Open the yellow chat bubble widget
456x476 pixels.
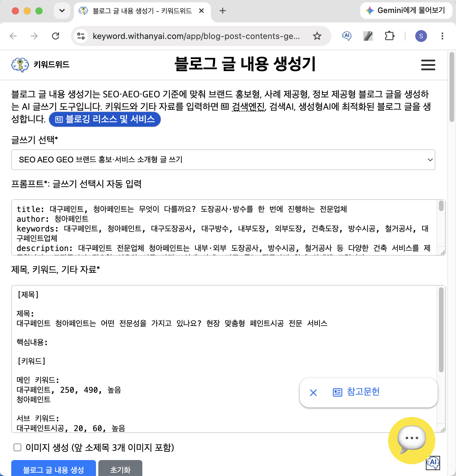pyautogui.click(x=411, y=440)
